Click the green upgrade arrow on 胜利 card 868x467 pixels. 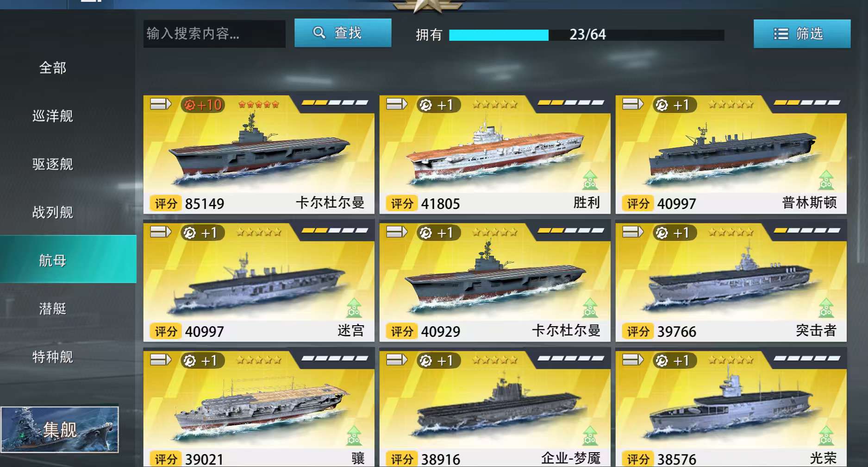[x=590, y=180]
